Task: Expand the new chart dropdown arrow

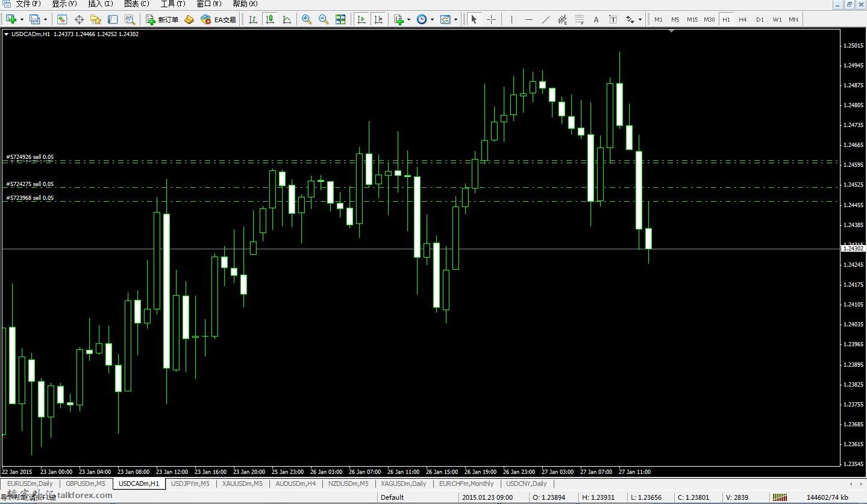Action: click(22, 19)
